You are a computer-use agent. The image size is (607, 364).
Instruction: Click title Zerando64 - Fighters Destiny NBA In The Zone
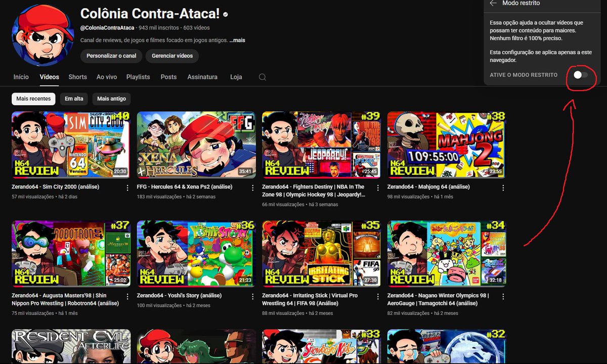click(314, 191)
